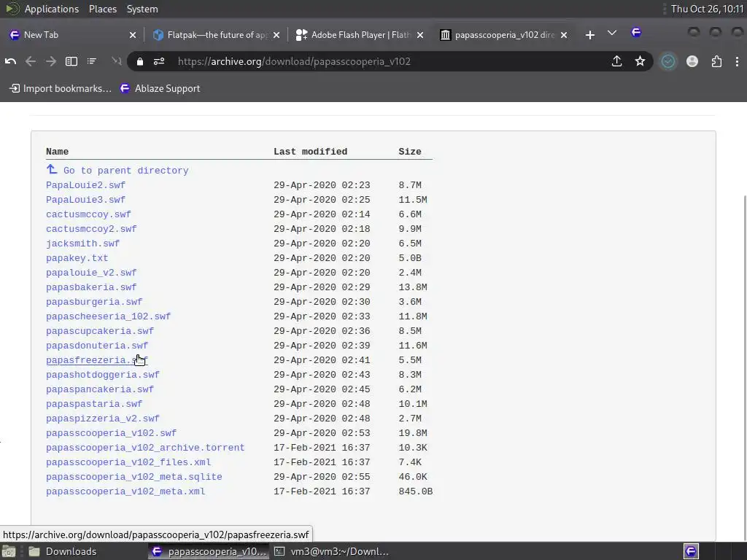Image resolution: width=747 pixels, height=560 pixels.
Task: Open a new tab with plus button
Action: click(589, 35)
